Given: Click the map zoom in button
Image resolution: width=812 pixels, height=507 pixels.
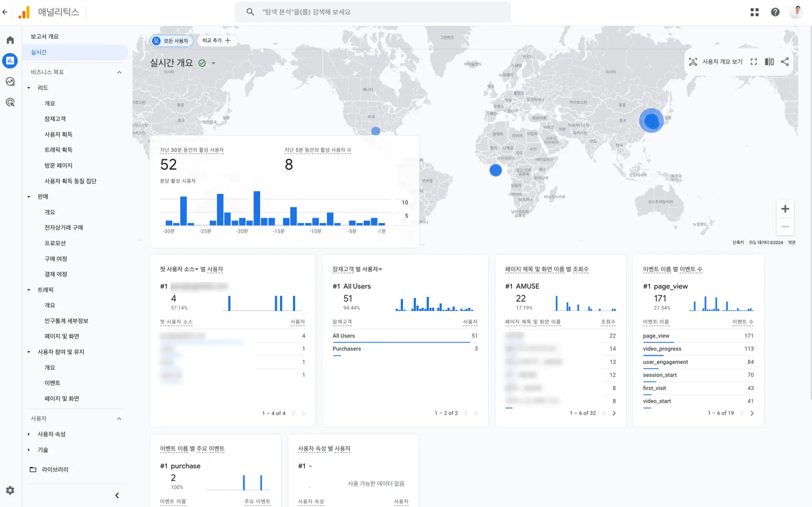Looking at the screenshot, I should point(785,209).
